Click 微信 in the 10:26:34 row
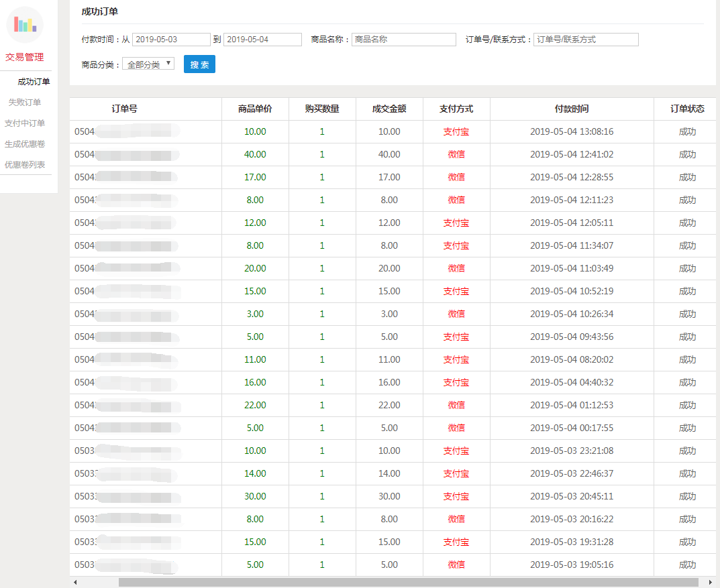Viewport: 720px width, 588px height. click(456, 314)
